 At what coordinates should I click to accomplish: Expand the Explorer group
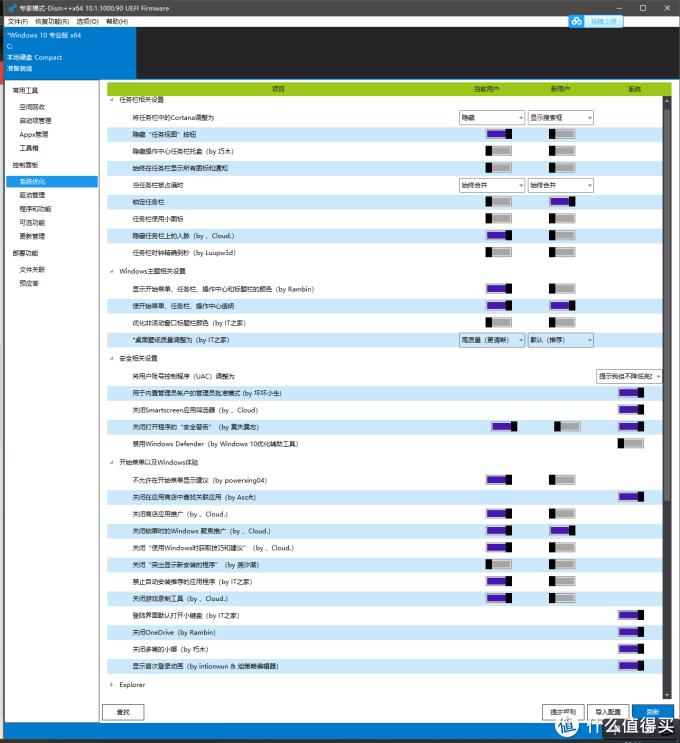coord(112,685)
